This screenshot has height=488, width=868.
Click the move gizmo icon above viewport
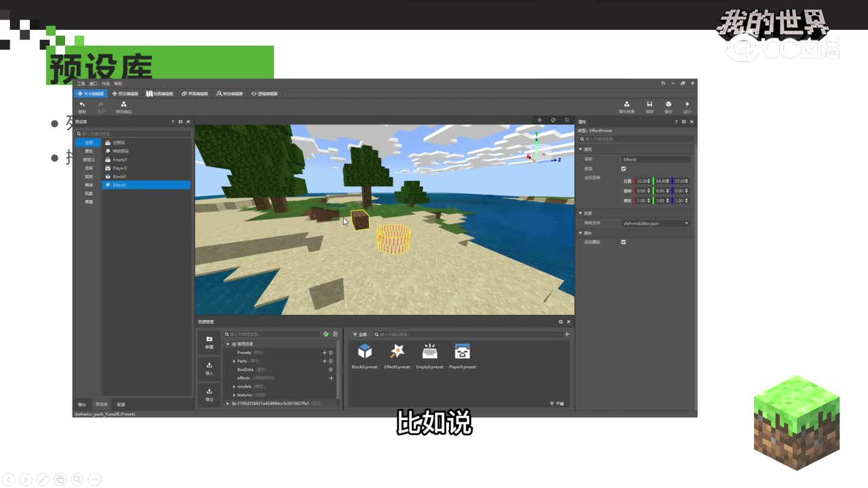tap(540, 120)
